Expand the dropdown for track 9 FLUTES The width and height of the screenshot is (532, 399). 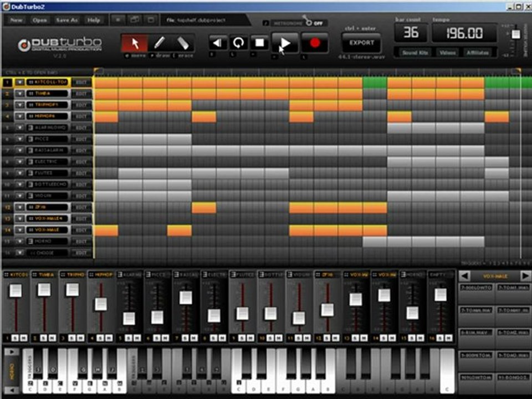tap(20, 173)
